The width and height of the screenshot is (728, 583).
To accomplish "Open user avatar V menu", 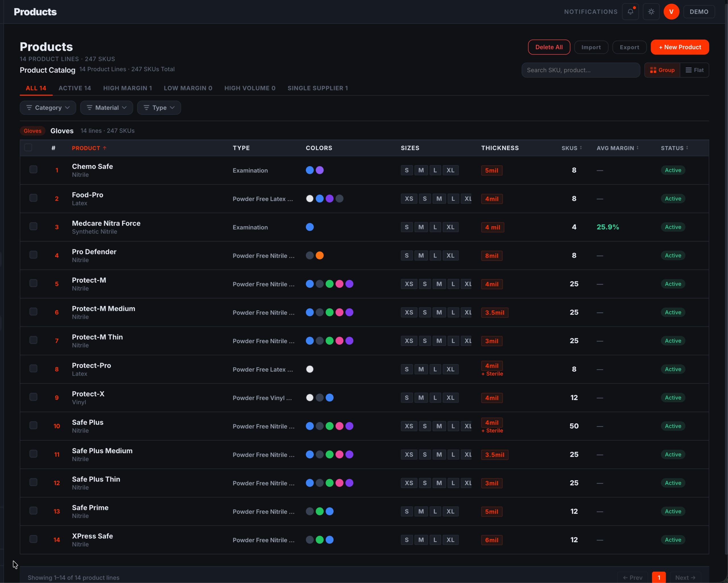I will pos(671,12).
